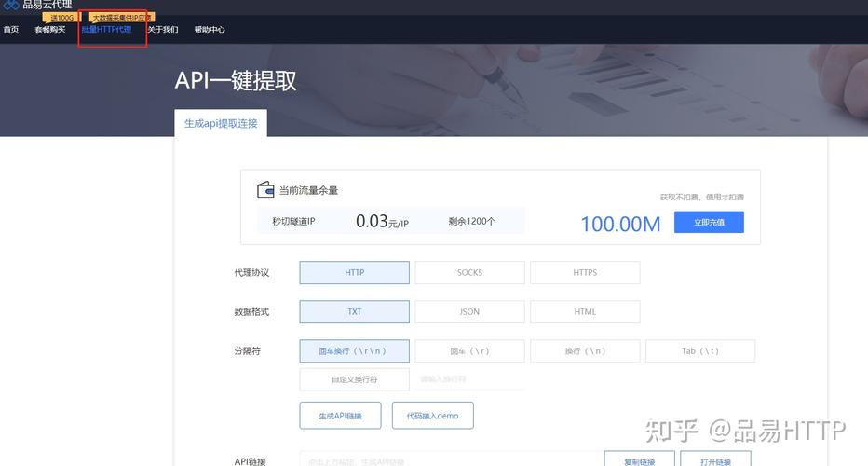Open the 代码接入demo button
This screenshot has width=868, height=466.
click(x=433, y=416)
